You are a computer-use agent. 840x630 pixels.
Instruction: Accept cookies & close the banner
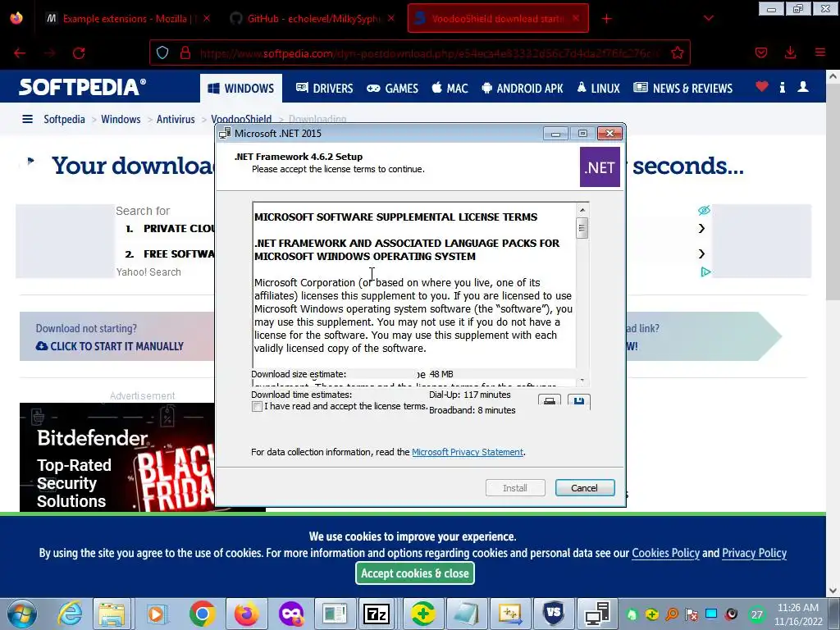[x=414, y=573]
